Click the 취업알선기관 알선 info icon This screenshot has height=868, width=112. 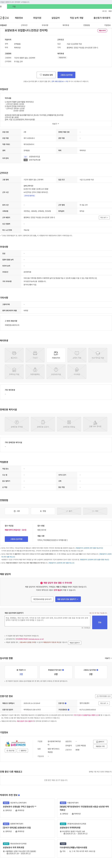(63, 670)
